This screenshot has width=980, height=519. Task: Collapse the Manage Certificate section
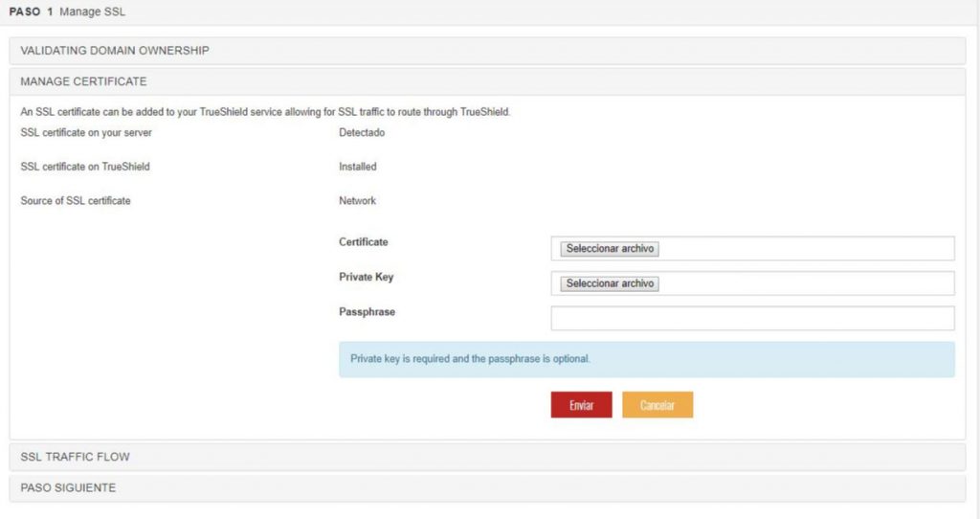tap(83, 81)
